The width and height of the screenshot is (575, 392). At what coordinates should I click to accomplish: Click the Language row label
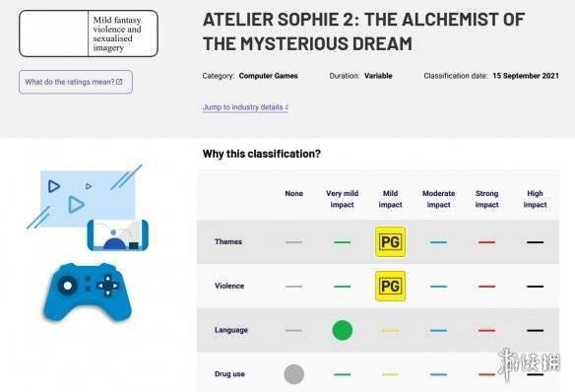(231, 330)
